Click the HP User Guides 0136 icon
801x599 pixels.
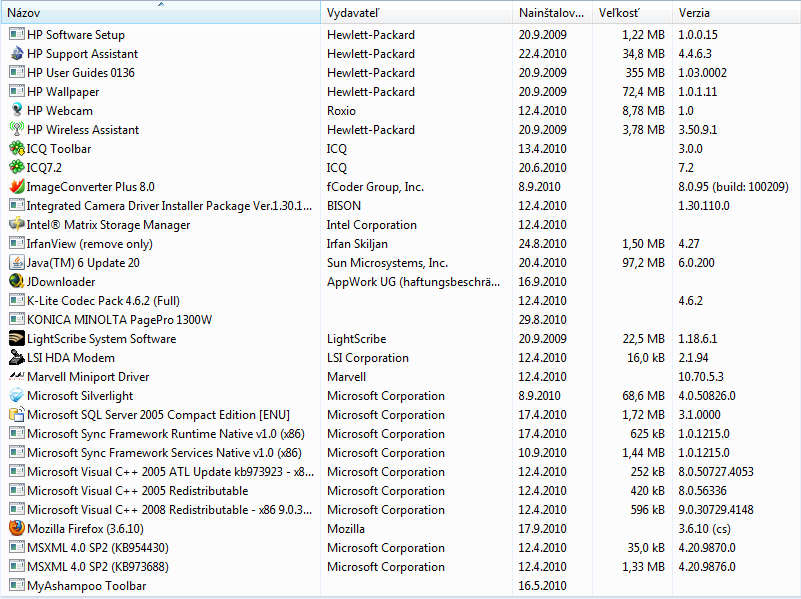coord(17,73)
